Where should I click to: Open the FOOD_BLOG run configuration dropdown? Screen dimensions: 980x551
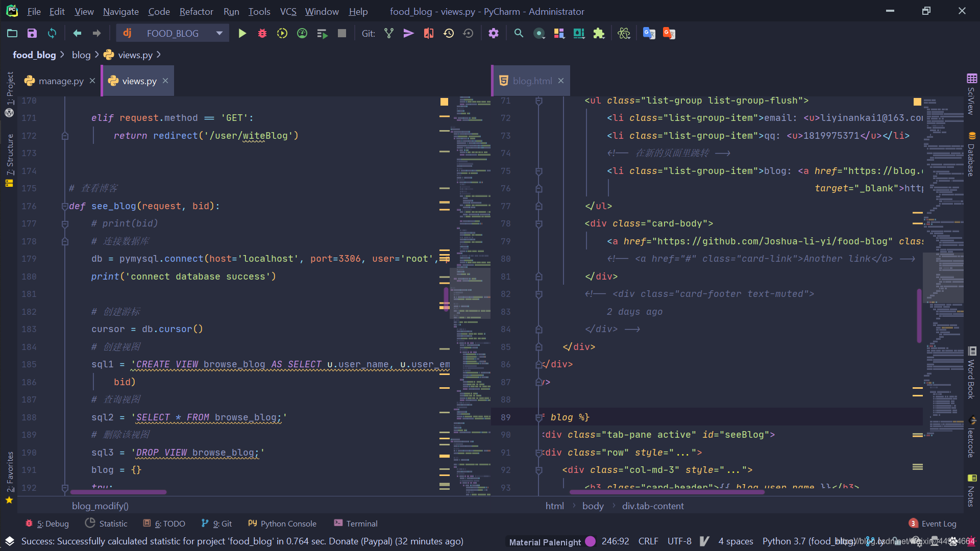click(x=219, y=34)
